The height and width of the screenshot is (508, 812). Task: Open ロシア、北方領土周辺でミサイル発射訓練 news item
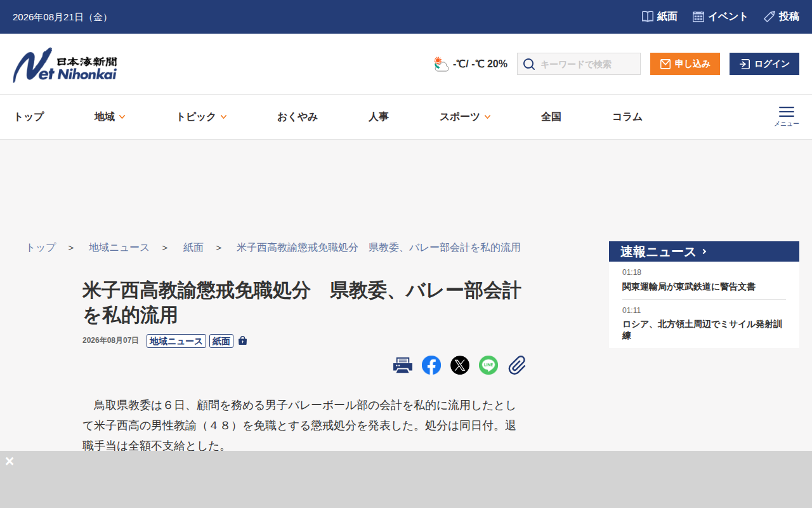[702, 330]
